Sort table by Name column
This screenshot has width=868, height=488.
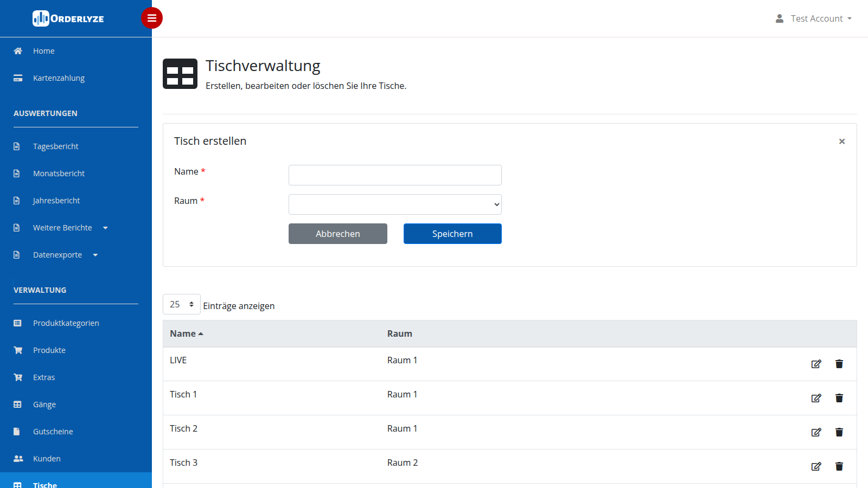point(187,333)
